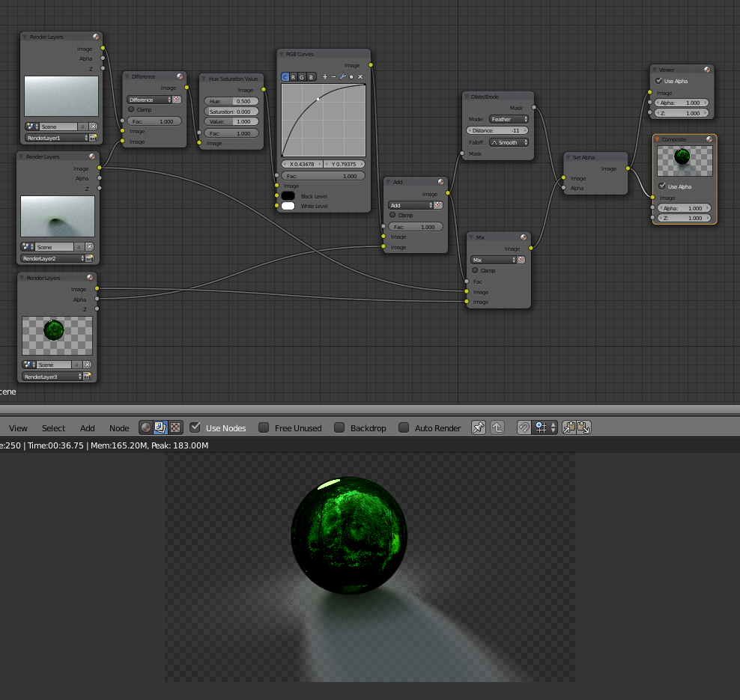Toggle preview sphere icon on Add node
The width and height of the screenshot is (740, 700).
pyautogui.click(x=441, y=182)
